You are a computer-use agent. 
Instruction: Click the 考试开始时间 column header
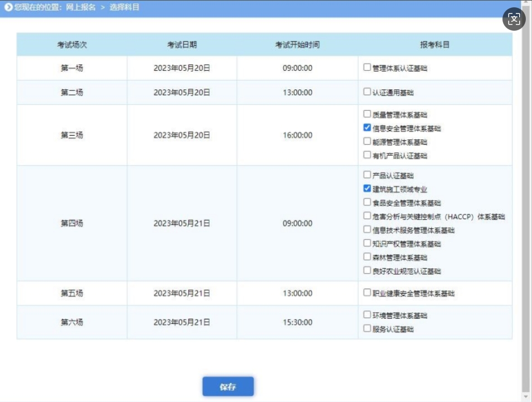click(298, 45)
